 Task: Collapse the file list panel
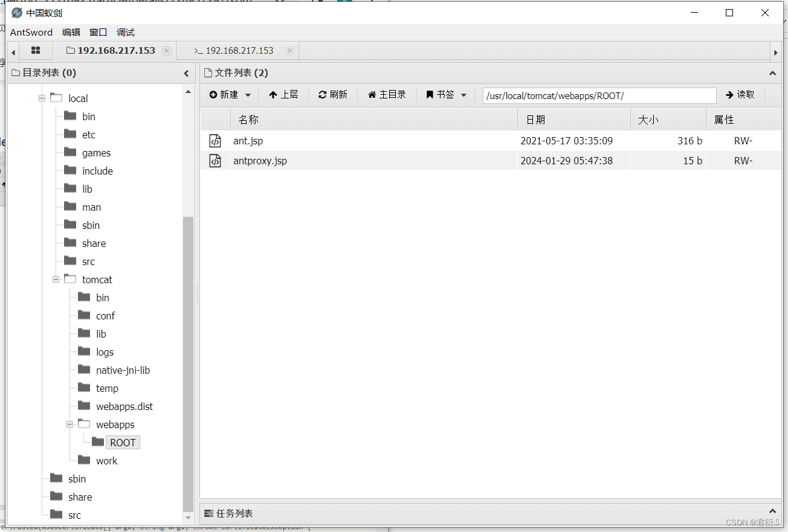click(772, 73)
